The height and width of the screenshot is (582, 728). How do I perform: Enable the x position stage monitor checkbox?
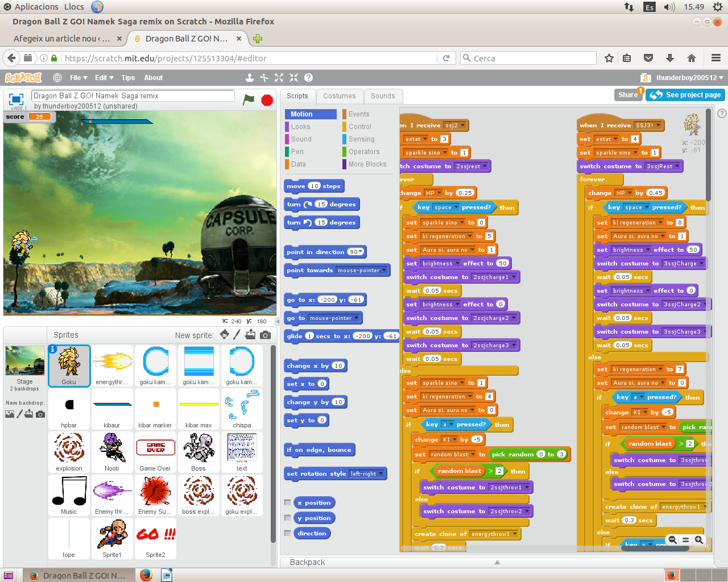(x=288, y=502)
